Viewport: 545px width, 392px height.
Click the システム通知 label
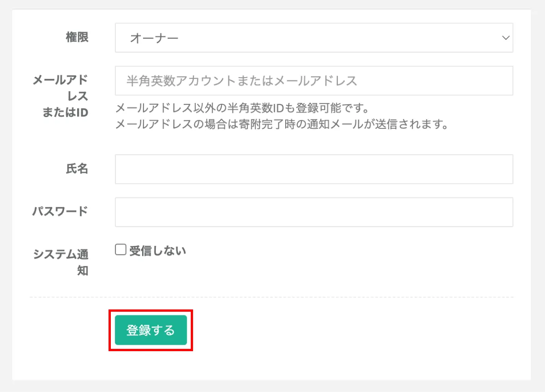61,262
